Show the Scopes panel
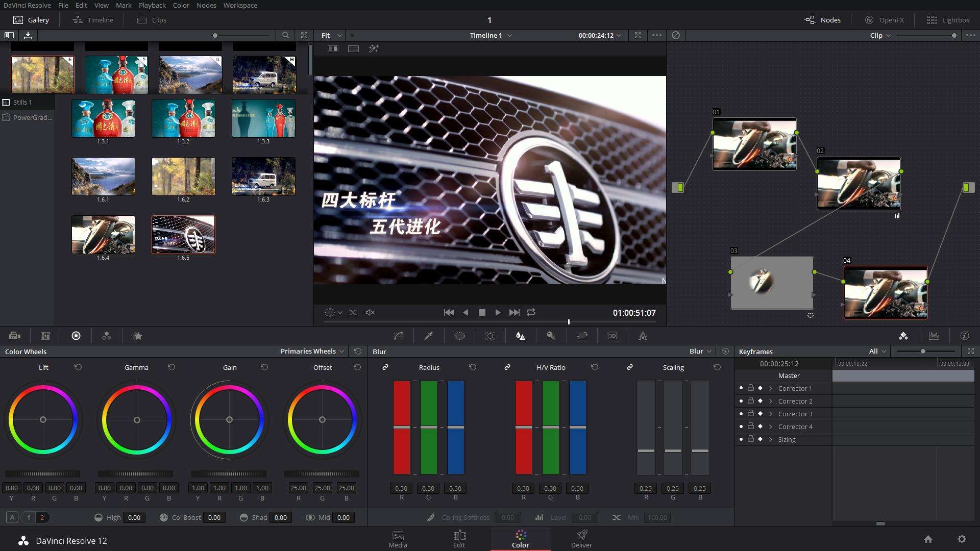Viewport: 980px width, 551px height. click(934, 336)
